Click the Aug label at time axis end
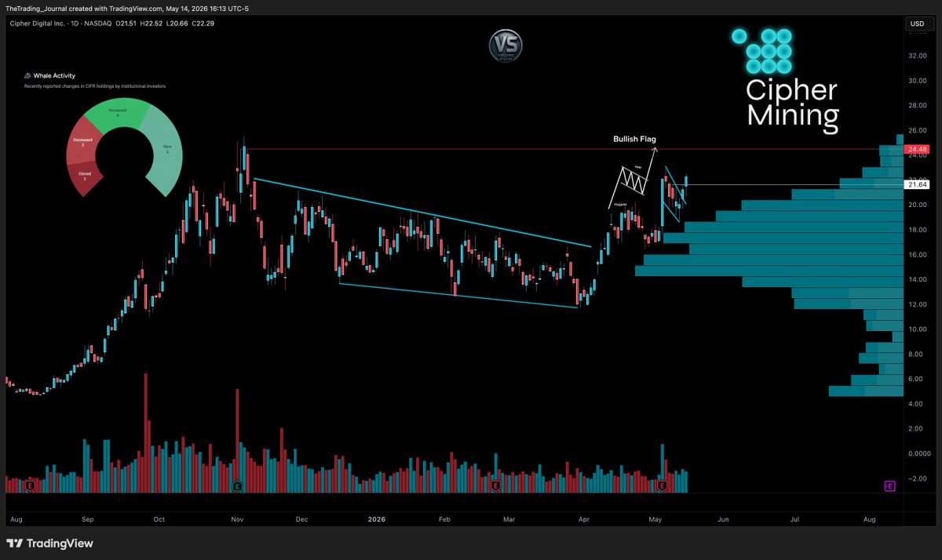The width and height of the screenshot is (942, 560). [x=869, y=519]
